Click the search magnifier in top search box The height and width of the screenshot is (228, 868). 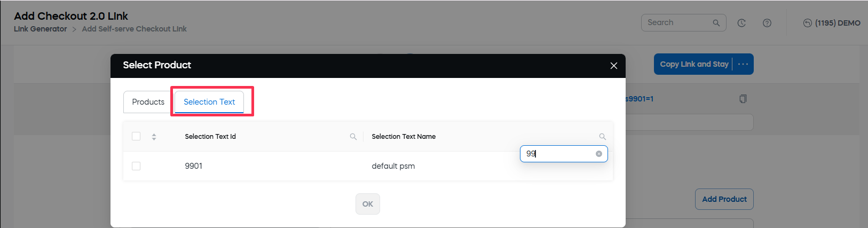point(716,23)
